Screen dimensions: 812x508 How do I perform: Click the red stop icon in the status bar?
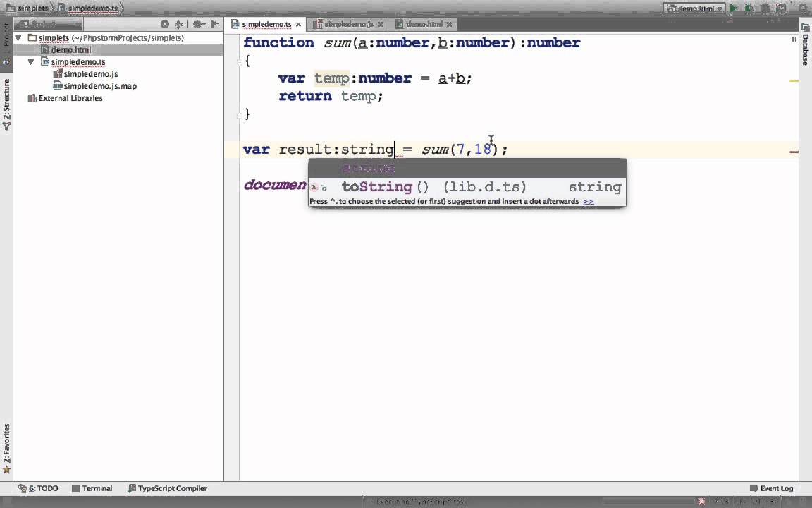(x=701, y=501)
